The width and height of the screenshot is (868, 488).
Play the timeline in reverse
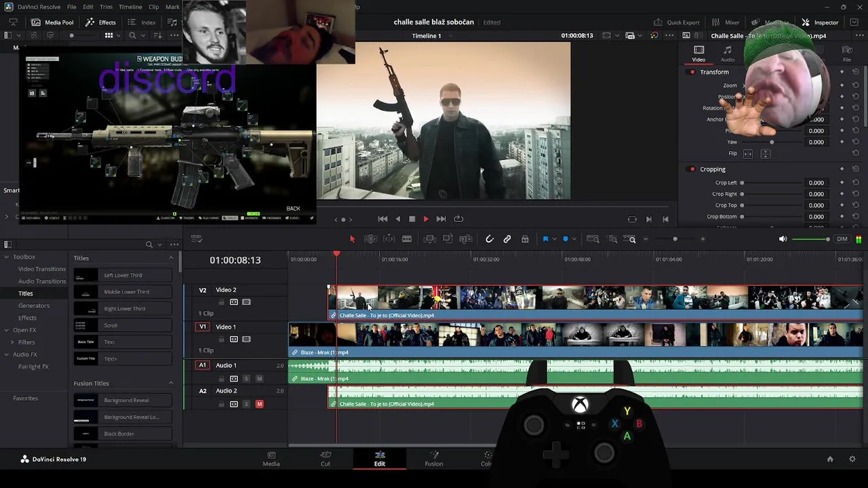(397, 219)
